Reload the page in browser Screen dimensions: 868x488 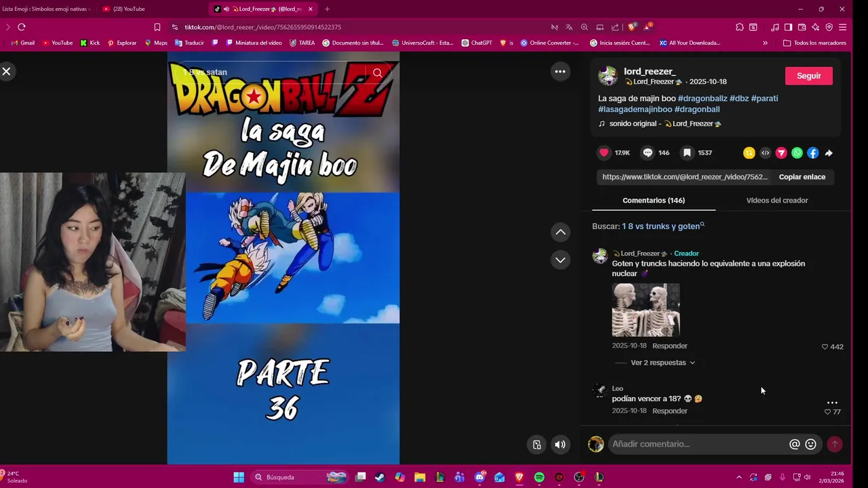pyautogui.click(x=22, y=27)
